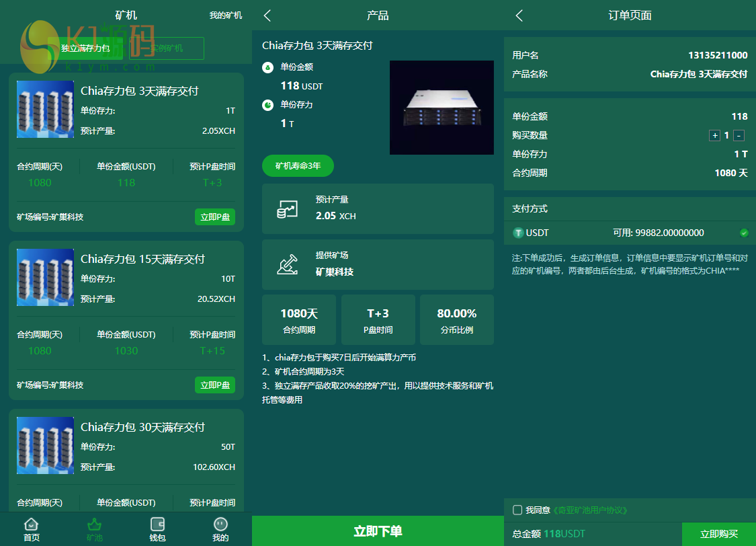Screen dimensions: 756x546
Task: Click the 提供矿场 矿巢科技 card
Action: tap(378, 265)
